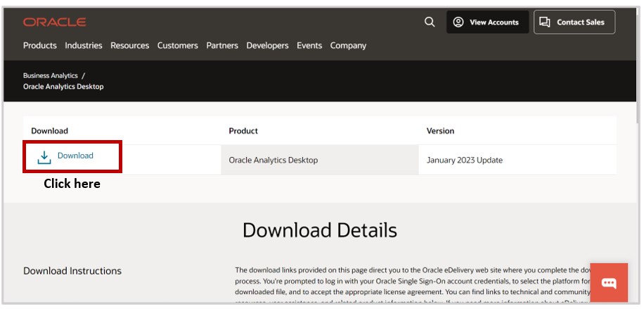The image size is (644, 309).
Task: Click the search magnifier icon
Action: pyautogui.click(x=430, y=22)
